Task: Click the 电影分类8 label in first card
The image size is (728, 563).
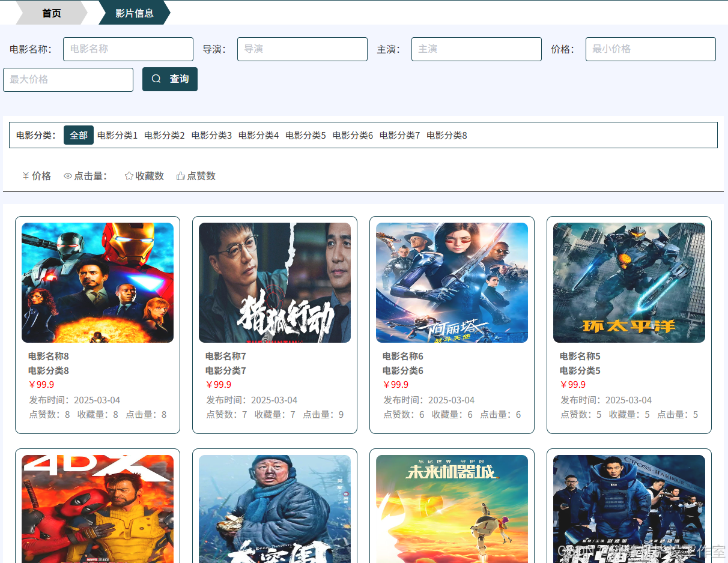Action: click(49, 370)
